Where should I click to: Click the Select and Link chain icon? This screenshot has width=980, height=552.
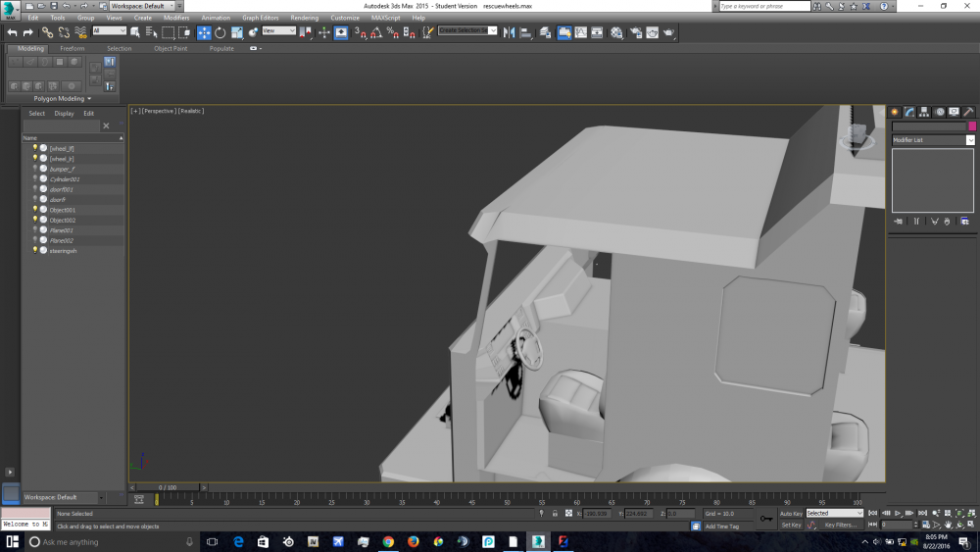pyautogui.click(x=48, y=32)
